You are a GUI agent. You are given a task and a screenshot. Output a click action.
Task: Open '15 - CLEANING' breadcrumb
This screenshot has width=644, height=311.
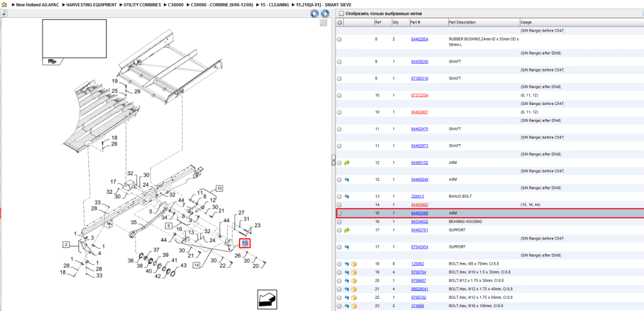[275, 5]
